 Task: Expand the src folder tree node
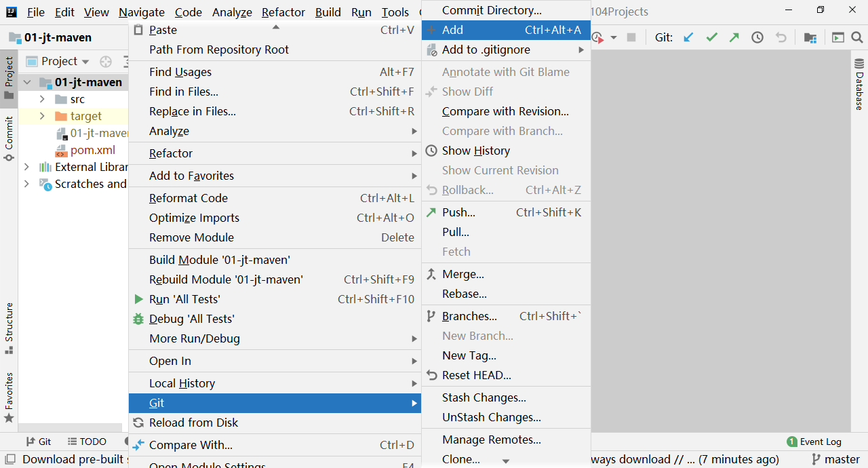42,99
